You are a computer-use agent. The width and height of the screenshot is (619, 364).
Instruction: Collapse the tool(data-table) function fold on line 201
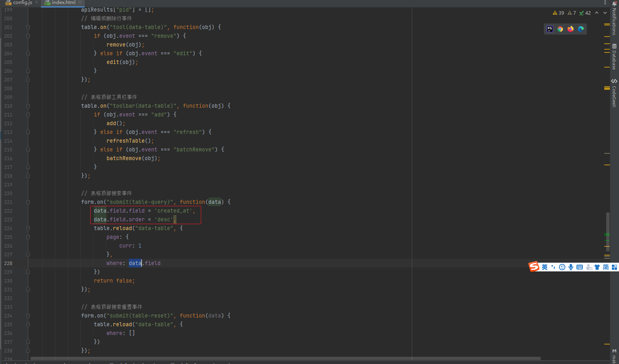point(28,27)
